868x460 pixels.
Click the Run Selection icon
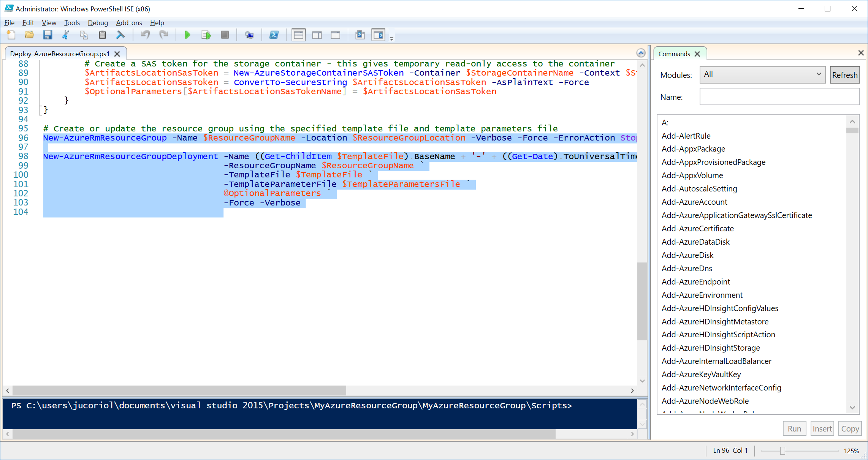206,35
